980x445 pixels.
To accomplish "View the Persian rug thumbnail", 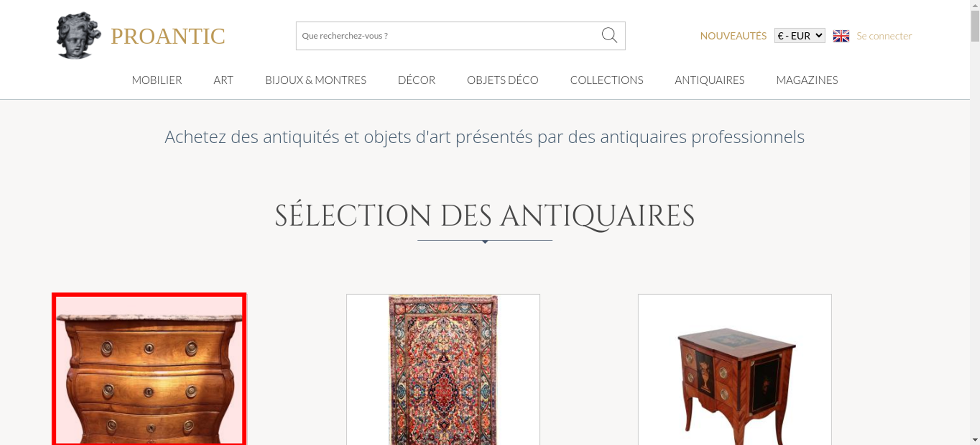I will [x=443, y=370].
